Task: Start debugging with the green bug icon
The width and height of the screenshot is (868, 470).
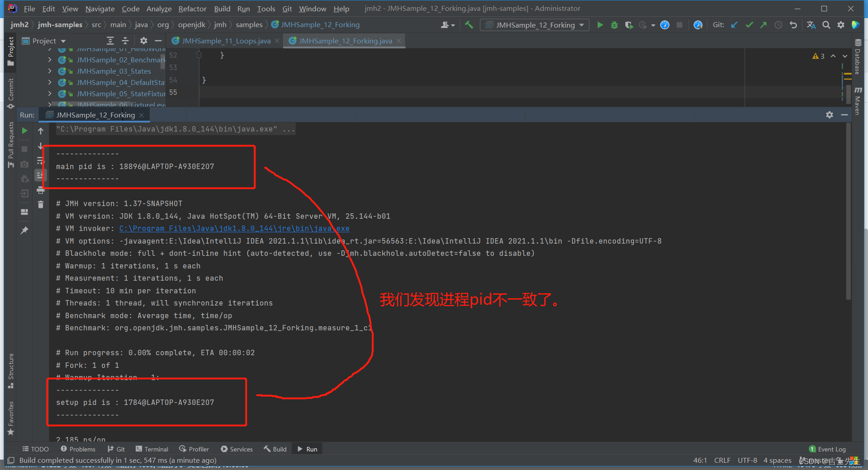Action: 614,25
